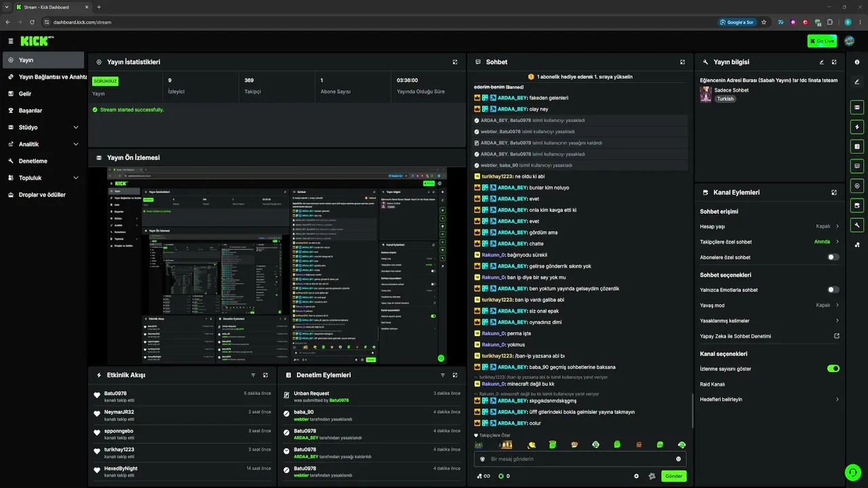Reload the page with the browser refresh button
The width and height of the screenshot is (868, 488).
[32, 22]
